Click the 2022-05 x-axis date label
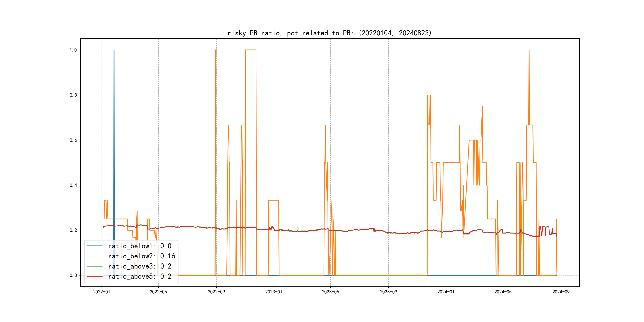This screenshot has height=322, width=644. (x=158, y=292)
